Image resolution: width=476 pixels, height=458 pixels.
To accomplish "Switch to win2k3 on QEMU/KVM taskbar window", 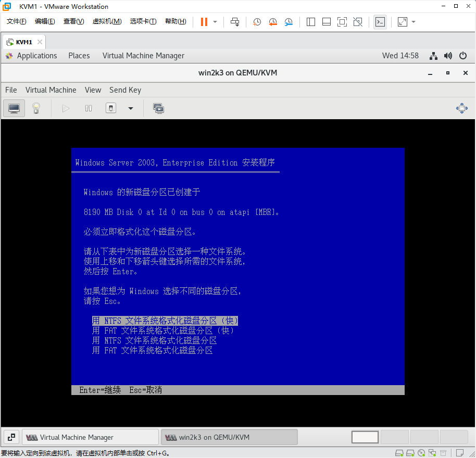I will click(229, 437).
